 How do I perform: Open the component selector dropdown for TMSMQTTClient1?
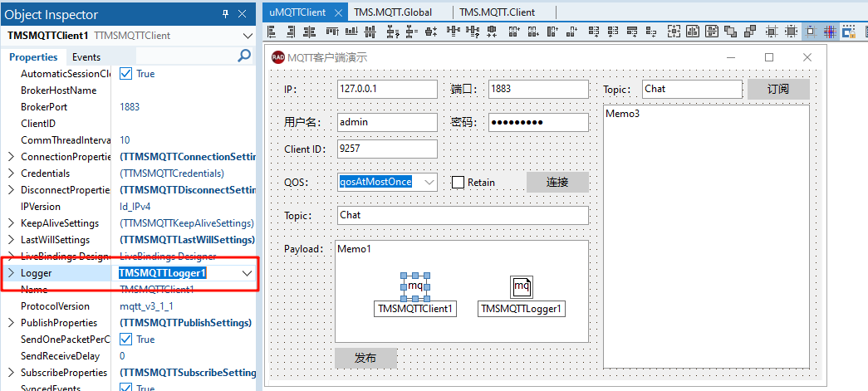pos(248,36)
